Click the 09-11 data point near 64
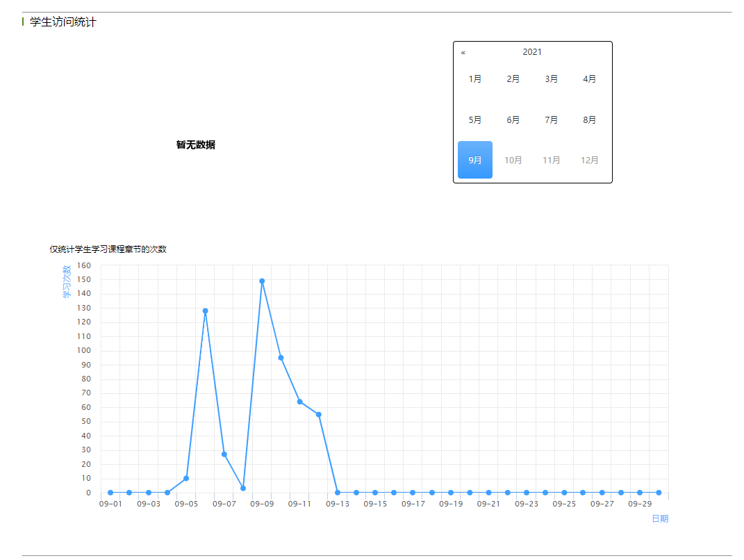Image resolution: width=744 pixels, height=560 pixels. coord(300,402)
